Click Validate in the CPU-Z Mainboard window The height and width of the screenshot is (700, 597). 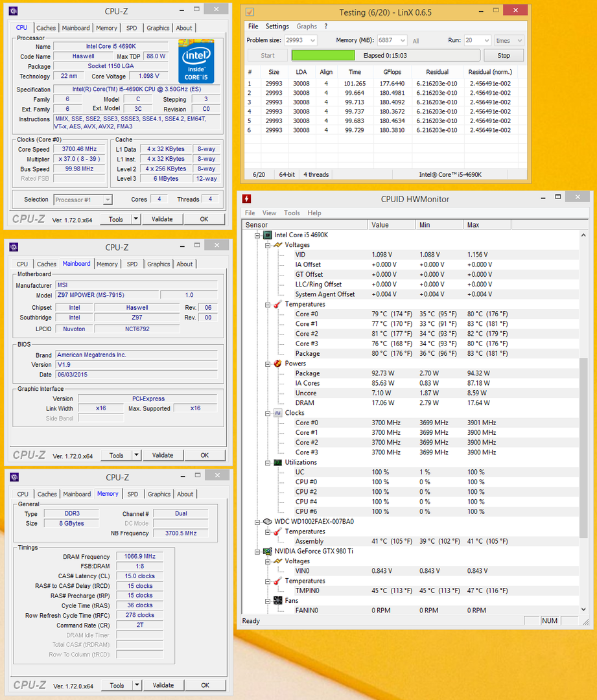[163, 455]
